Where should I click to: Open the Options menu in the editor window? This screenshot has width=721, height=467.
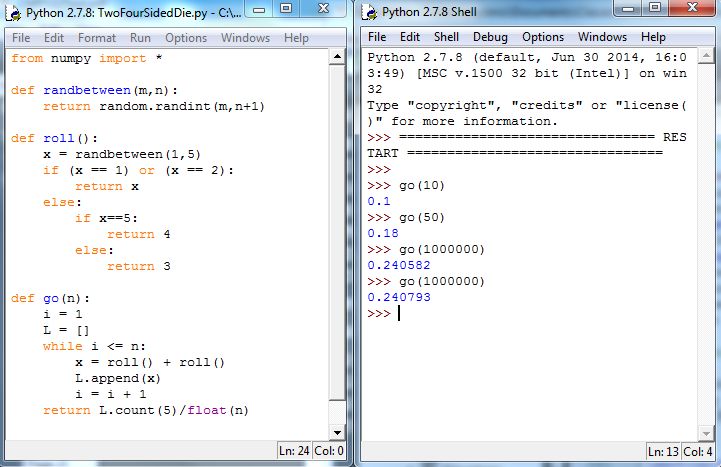186,38
